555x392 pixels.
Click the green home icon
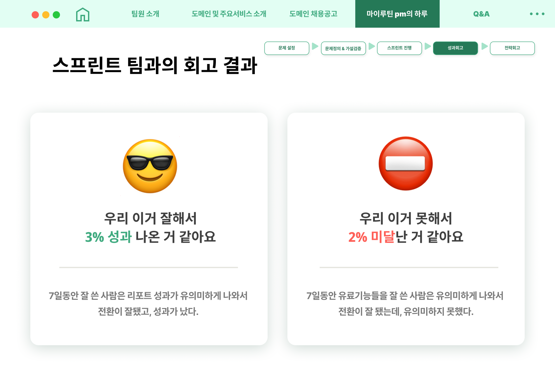[83, 14]
